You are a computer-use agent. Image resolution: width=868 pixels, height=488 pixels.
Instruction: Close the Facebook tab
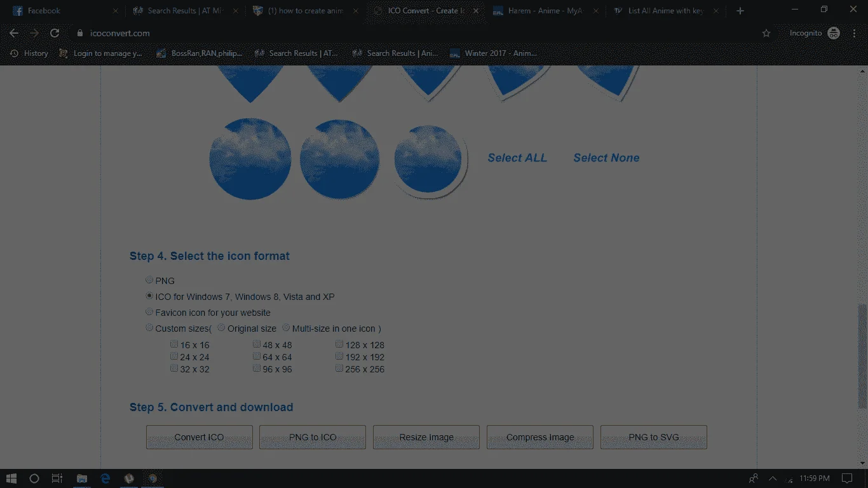point(115,11)
